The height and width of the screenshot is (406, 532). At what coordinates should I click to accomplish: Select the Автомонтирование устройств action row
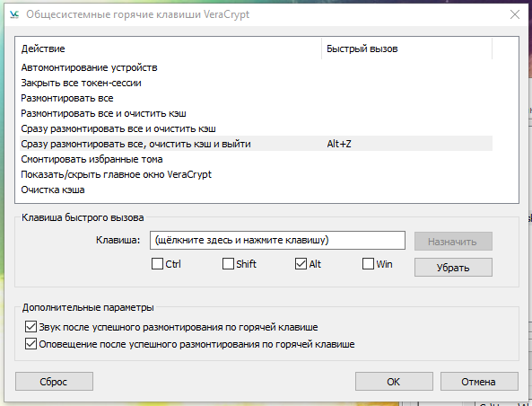coord(256,67)
